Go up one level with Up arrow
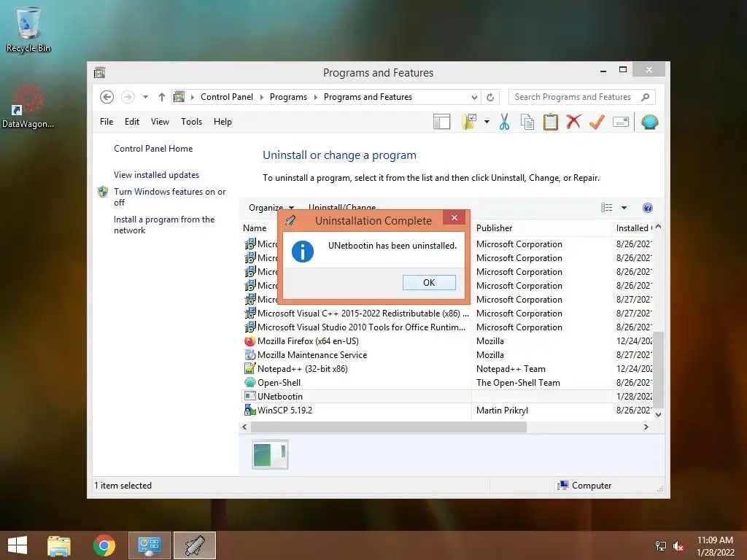Screen dimensions: 747x560 [162, 97]
